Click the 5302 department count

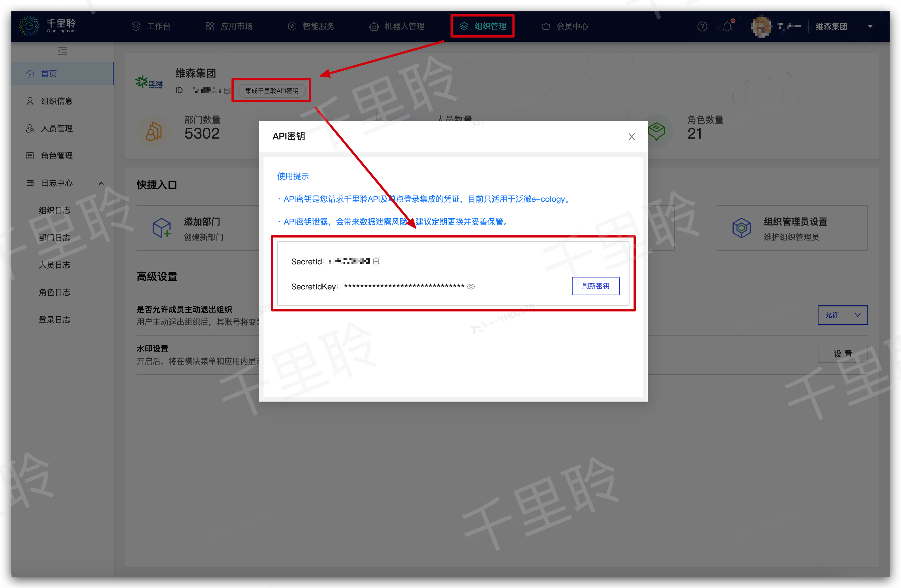tap(202, 134)
